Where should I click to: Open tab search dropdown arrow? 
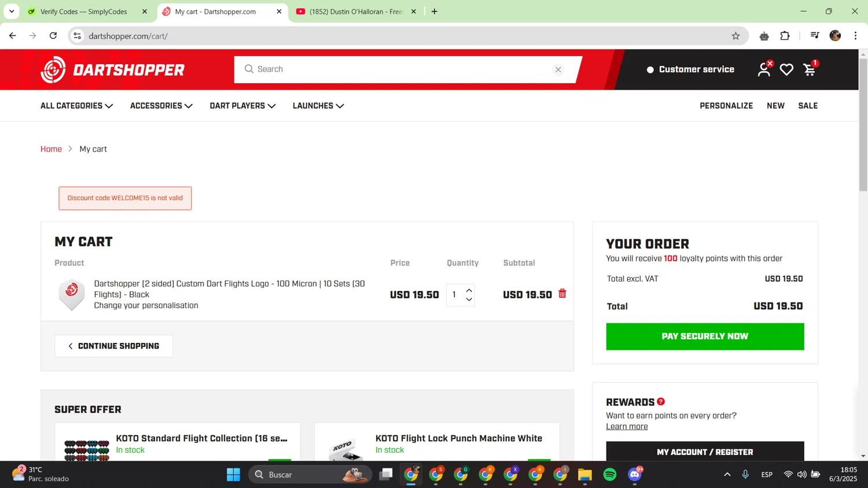[x=12, y=12]
